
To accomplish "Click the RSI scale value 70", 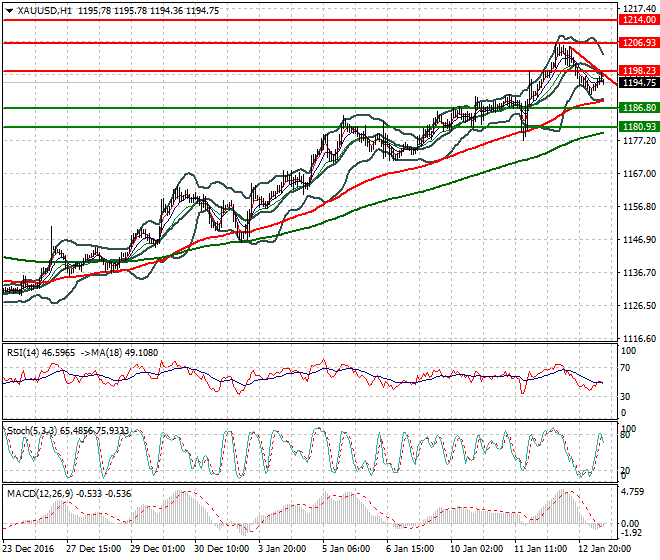I will coord(625,368).
